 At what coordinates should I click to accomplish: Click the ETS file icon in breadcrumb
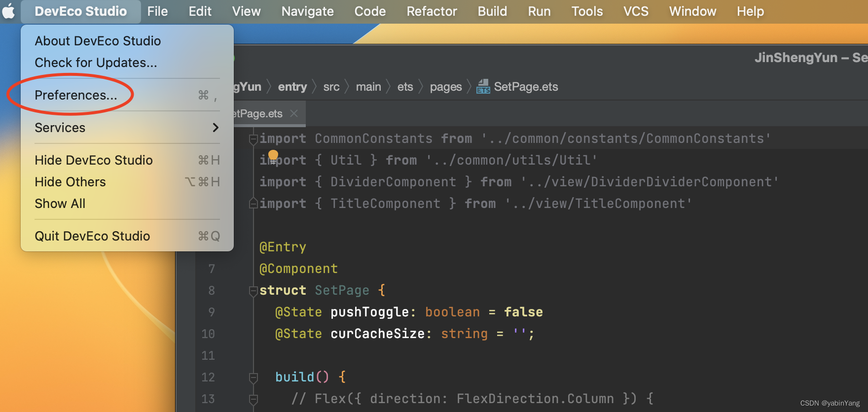coord(483,87)
